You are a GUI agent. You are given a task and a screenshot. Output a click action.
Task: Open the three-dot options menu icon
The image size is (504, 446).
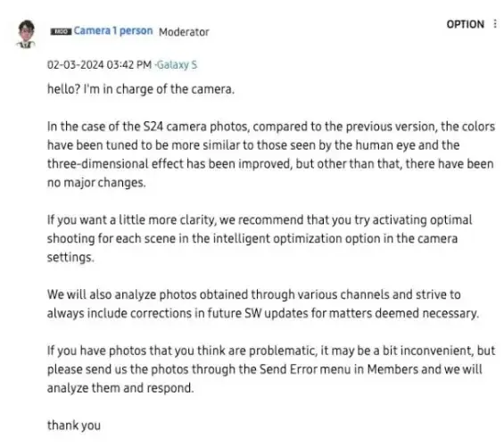click(x=495, y=24)
